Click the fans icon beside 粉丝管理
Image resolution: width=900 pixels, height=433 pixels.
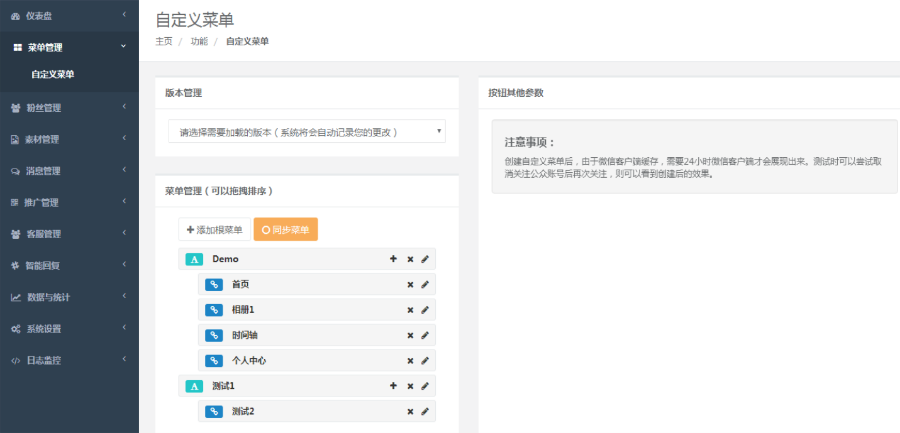[15, 108]
